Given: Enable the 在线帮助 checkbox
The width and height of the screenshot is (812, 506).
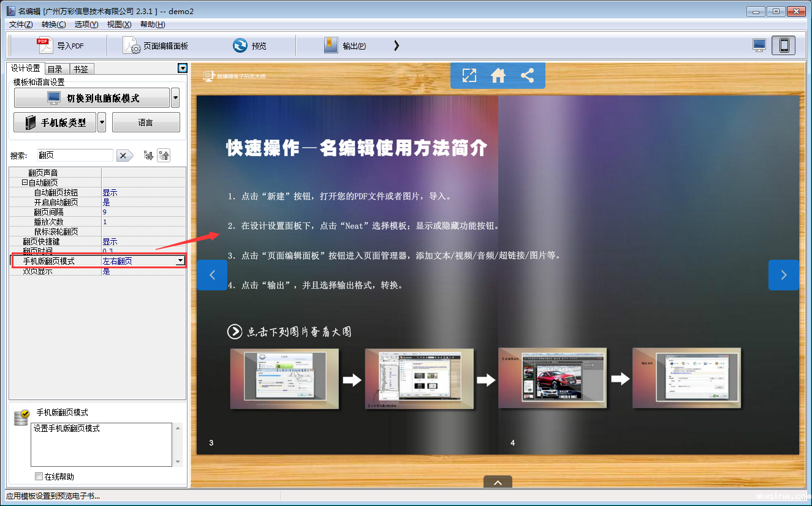Looking at the screenshot, I should click(39, 476).
